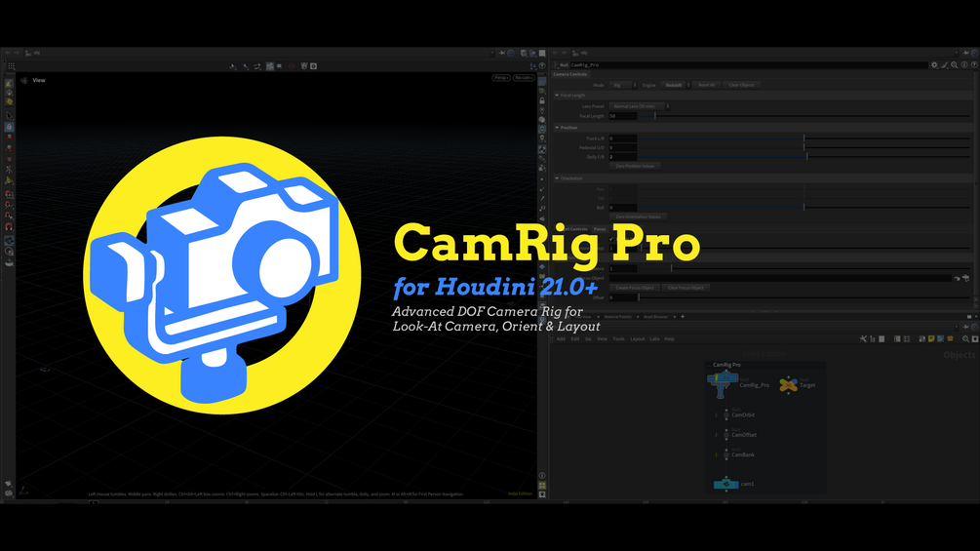Screen dimensions: 980x551
Task: Open the help icon in parameter pane header
Action: (974, 65)
